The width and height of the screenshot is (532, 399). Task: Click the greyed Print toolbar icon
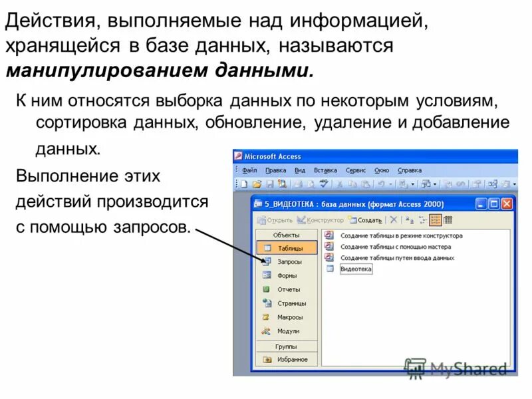[x=298, y=184]
